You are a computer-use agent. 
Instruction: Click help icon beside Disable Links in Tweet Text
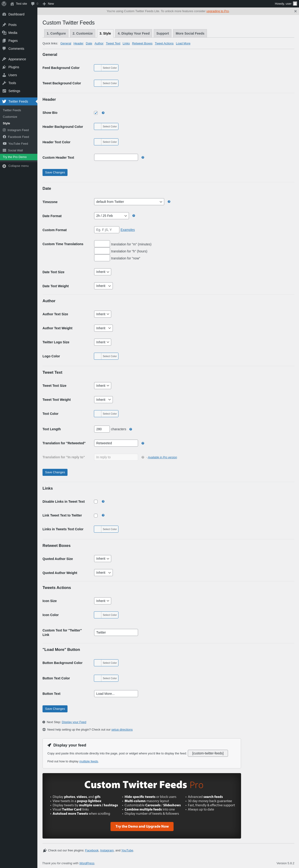pyautogui.click(x=103, y=501)
